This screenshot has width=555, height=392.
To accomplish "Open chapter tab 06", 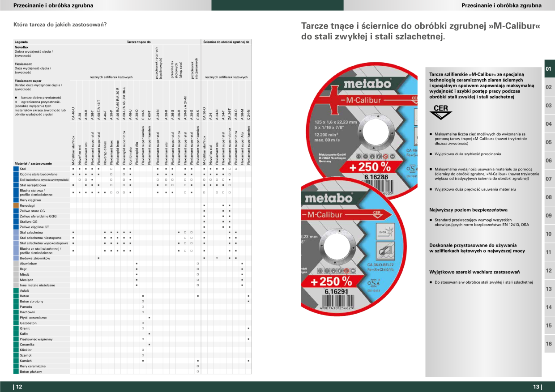I will pos(549,161).
